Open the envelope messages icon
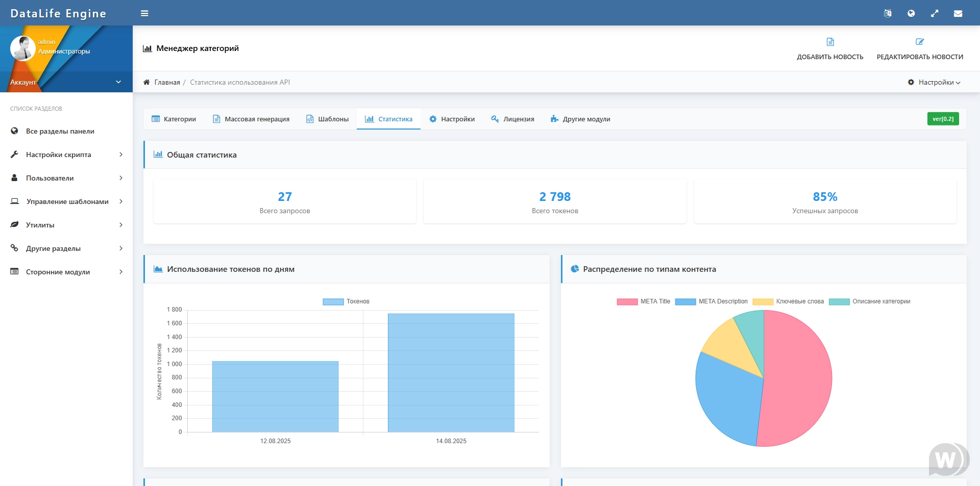 coord(958,14)
